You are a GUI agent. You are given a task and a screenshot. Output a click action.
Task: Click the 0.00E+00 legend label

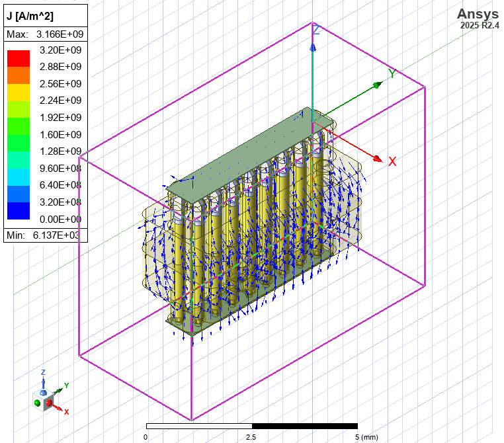pyautogui.click(x=60, y=220)
